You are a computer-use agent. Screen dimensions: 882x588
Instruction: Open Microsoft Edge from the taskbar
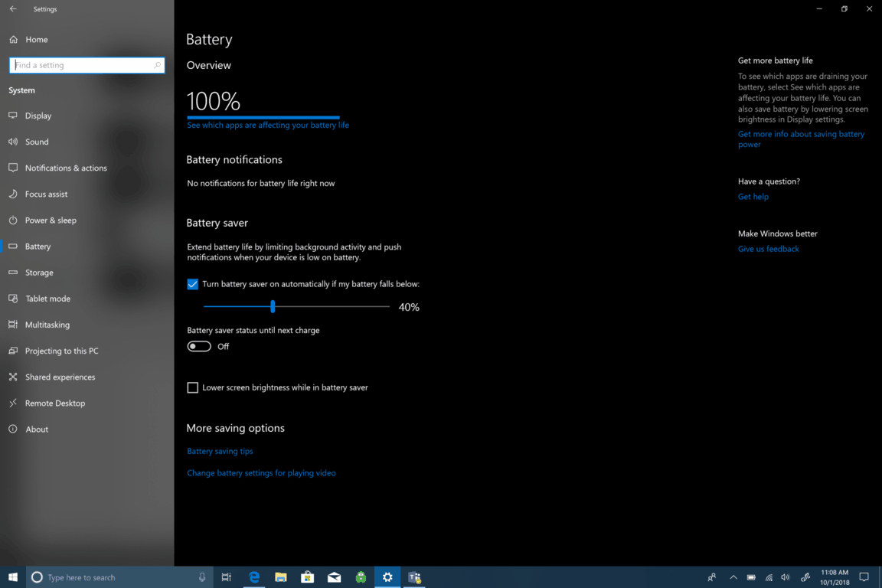click(254, 577)
